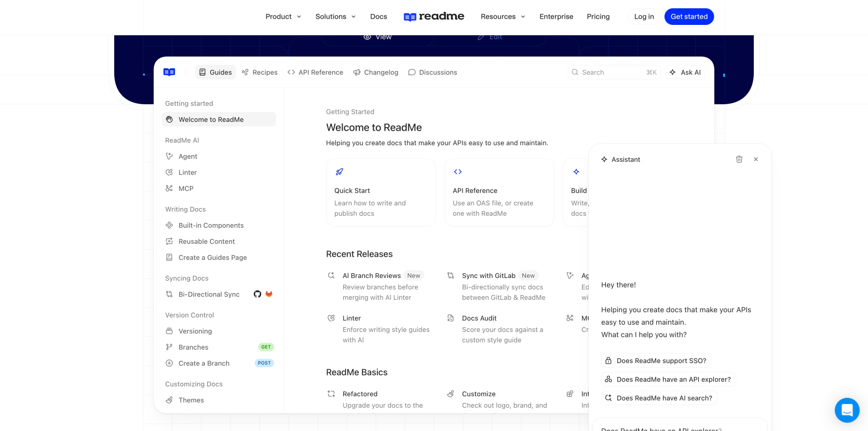Click the ReadMe Basics heading

357,372
